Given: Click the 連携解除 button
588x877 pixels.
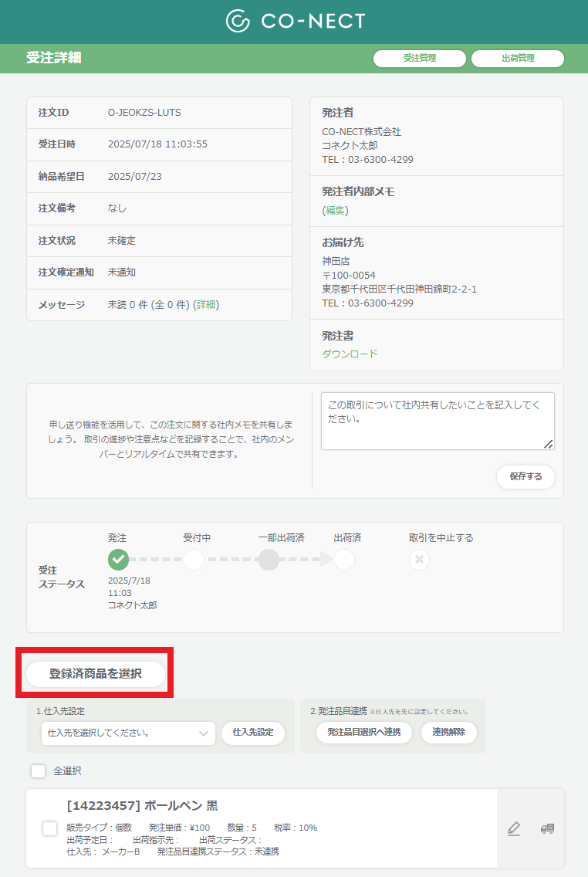Looking at the screenshot, I should [448, 732].
